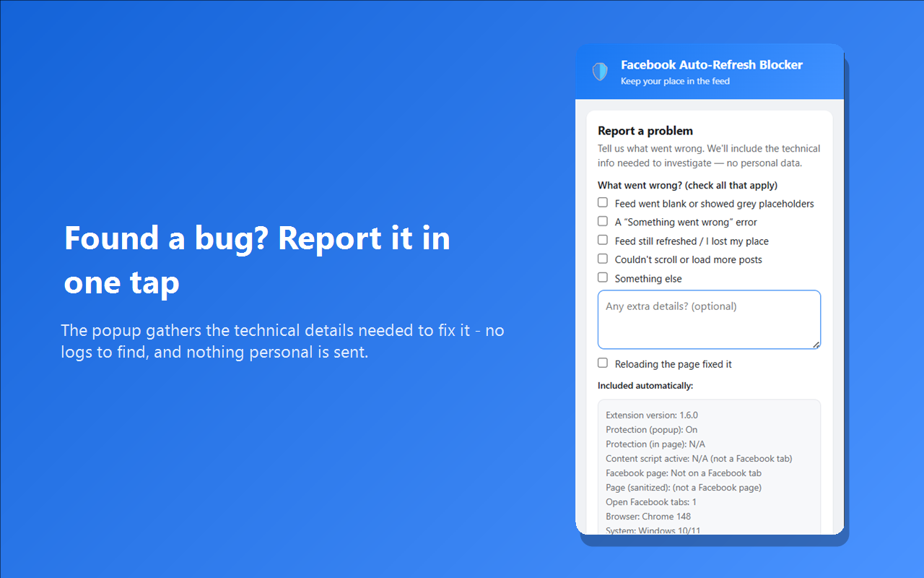Check "Feed went blank or showed grey placeholders"
This screenshot has width=924, height=578.
pos(603,203)
